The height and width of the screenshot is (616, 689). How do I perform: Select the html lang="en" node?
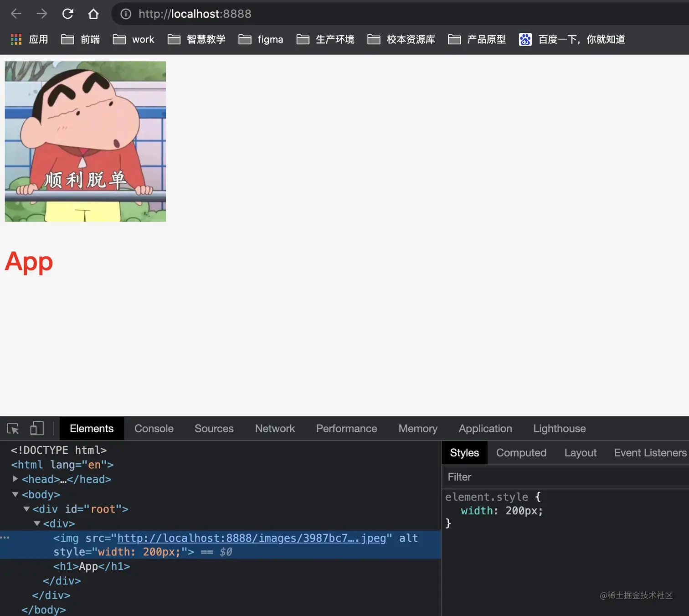[62, 465]
